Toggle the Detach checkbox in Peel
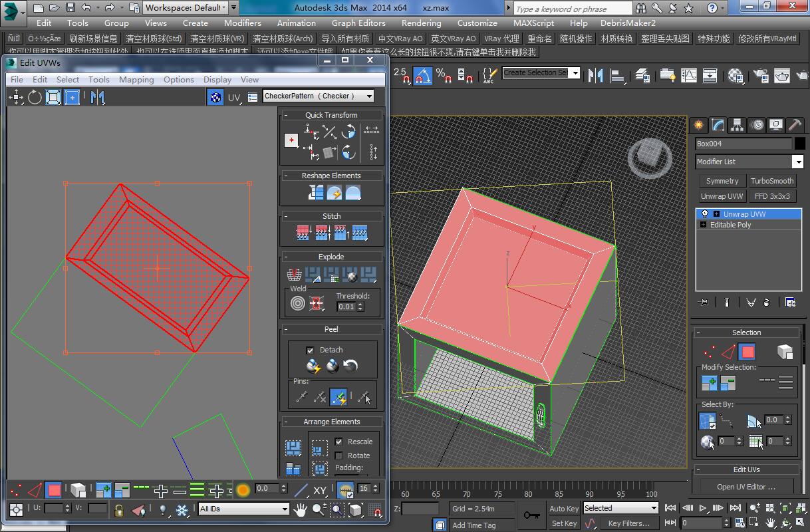Viewport: 810px width, 532px height. [x=310, y=350]
